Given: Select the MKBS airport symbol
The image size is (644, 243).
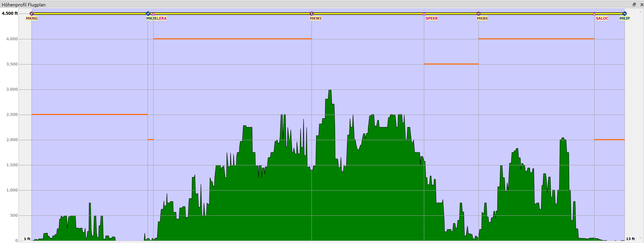Looking at the screenshot, I should (x=479, y=13).
